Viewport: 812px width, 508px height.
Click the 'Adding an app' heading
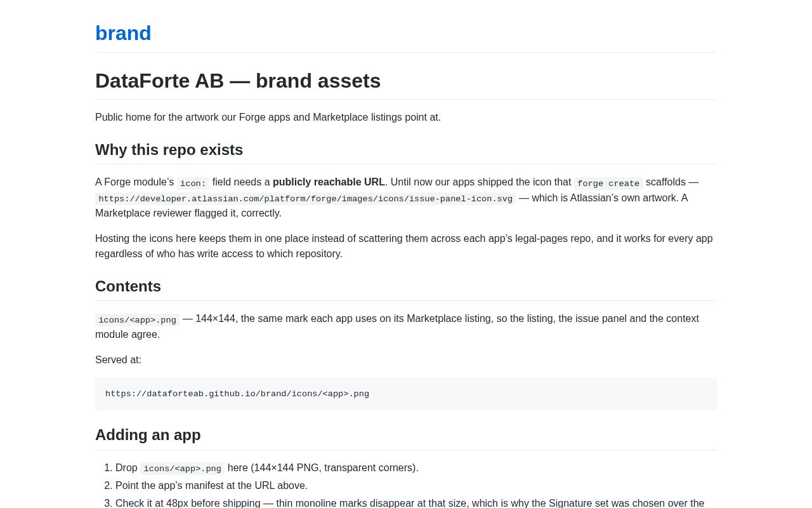tap(148, 435)
